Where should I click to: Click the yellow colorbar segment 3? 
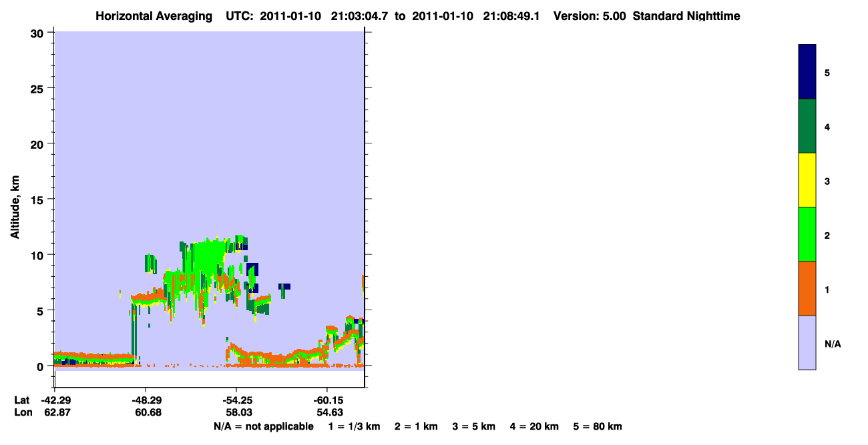(807, 180)
